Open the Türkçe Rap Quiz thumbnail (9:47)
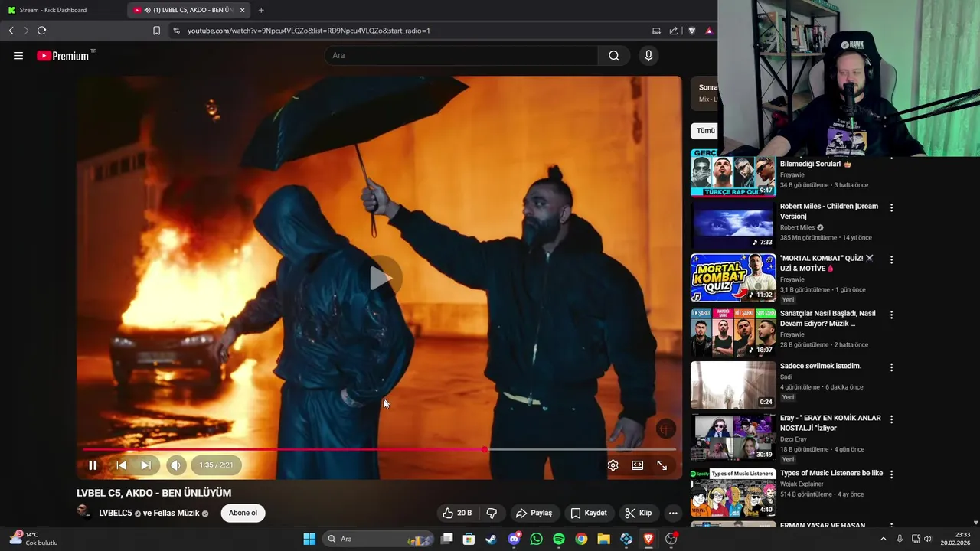 point(733,173)
